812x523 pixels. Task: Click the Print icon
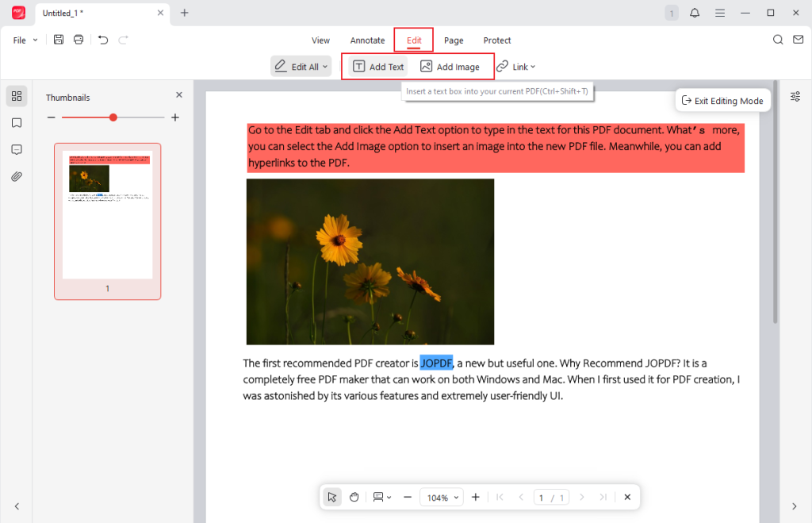coord(78,39)
